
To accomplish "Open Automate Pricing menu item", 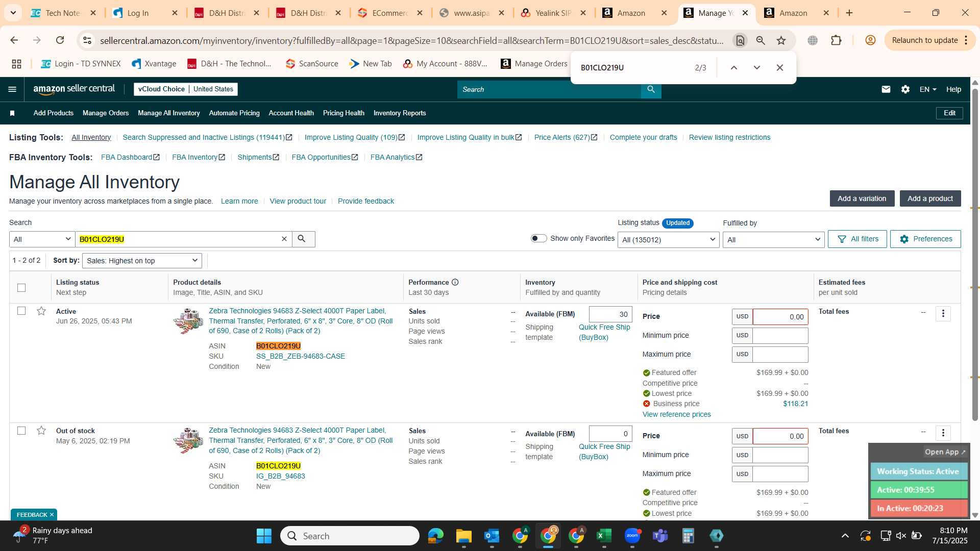I will (234, 113).
